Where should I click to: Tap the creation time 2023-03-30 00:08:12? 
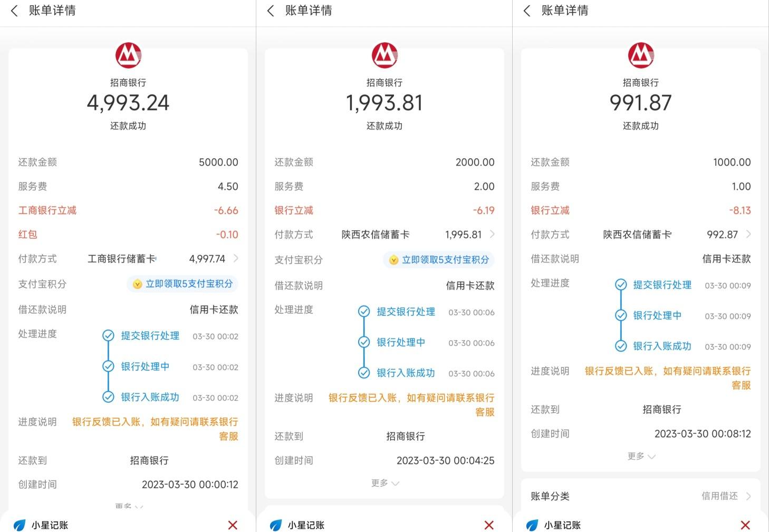[703, 433]
